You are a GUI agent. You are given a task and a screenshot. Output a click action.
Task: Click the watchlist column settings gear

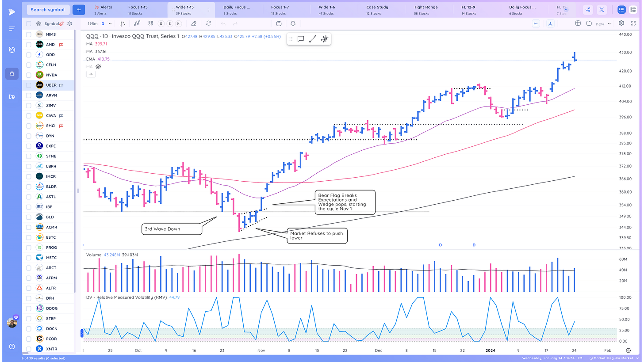click(69, 23)
